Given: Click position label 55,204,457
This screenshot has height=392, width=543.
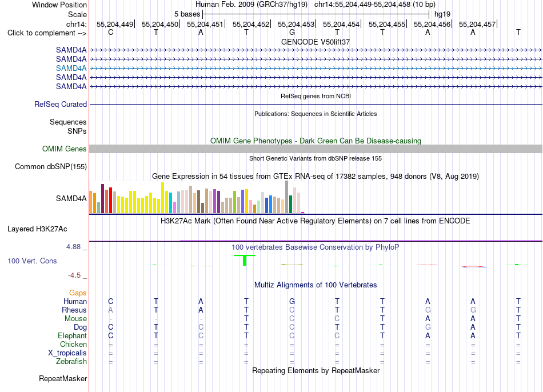Looking at the screenshot, I should click(x=477, y=24).
